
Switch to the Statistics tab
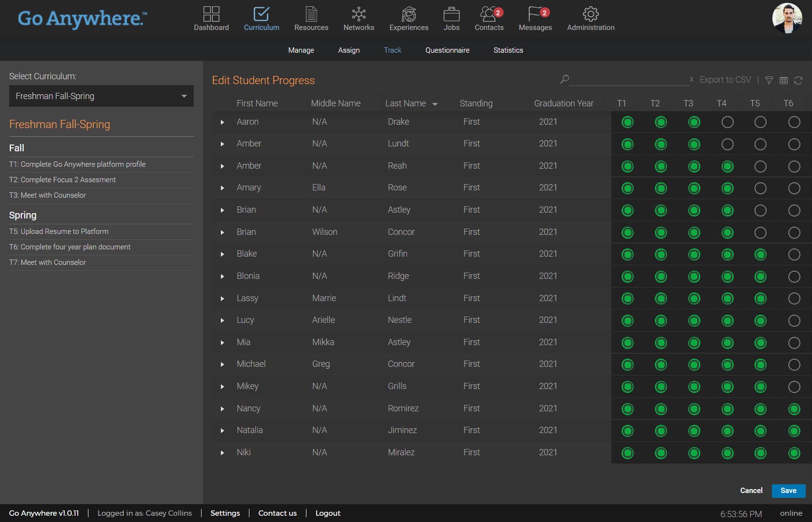[x=508, y=50]
